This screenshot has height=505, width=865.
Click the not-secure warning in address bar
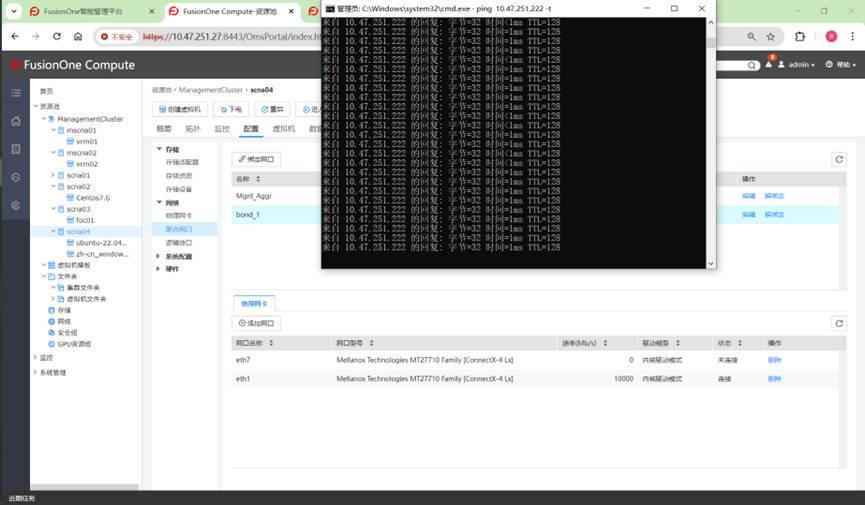(x=116, y=36)
